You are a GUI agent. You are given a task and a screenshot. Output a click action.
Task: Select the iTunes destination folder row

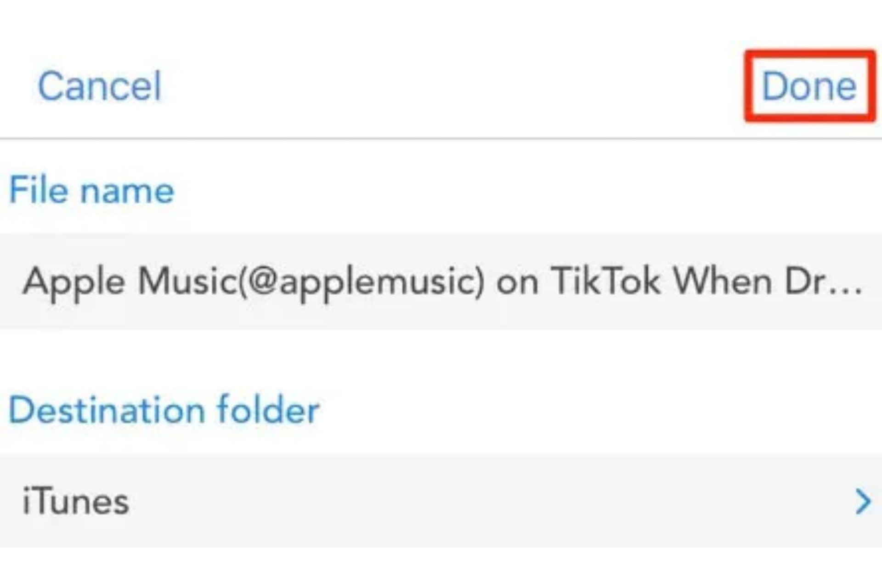click(x=441, y=501)
